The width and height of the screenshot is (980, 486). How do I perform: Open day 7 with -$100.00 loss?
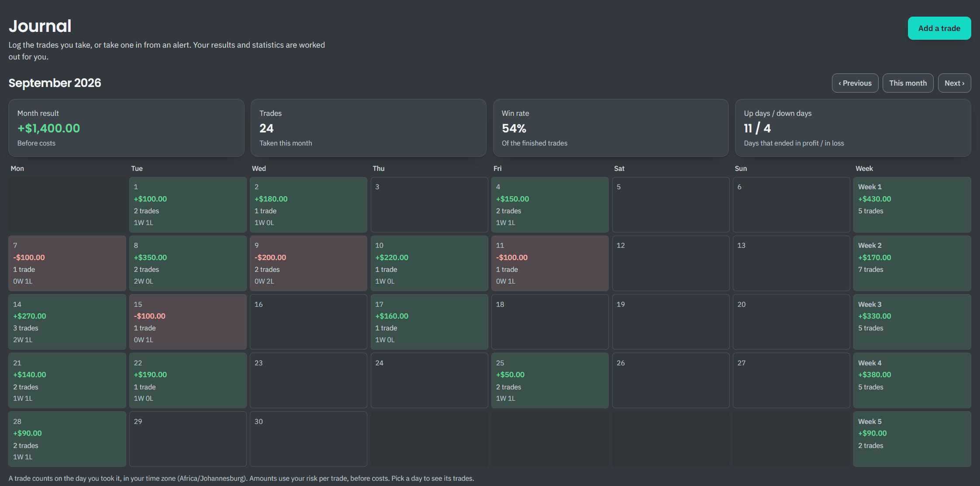click(67, 264)
